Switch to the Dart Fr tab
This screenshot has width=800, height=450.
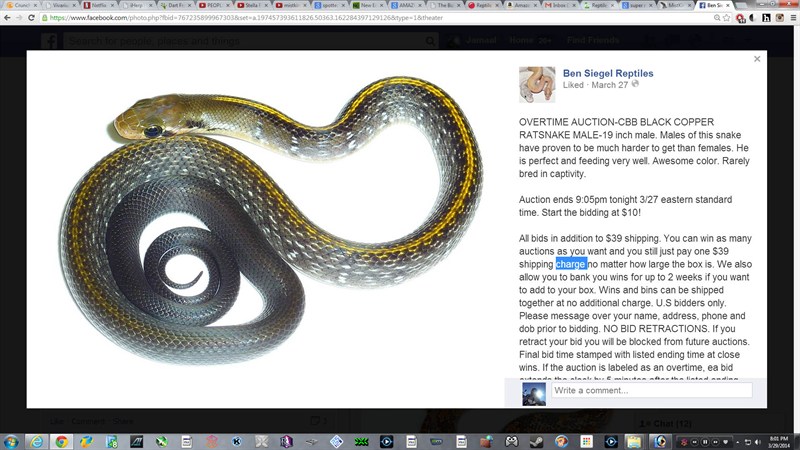(175, 5)
